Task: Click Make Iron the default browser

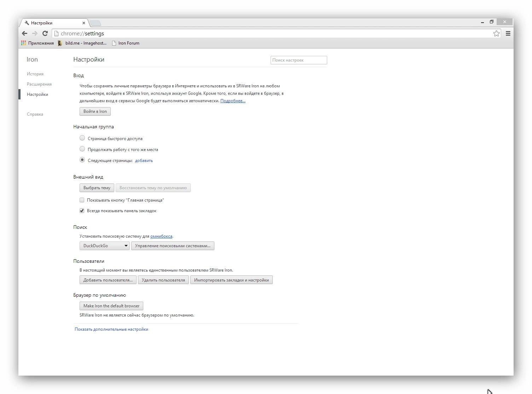Action: 111,306
